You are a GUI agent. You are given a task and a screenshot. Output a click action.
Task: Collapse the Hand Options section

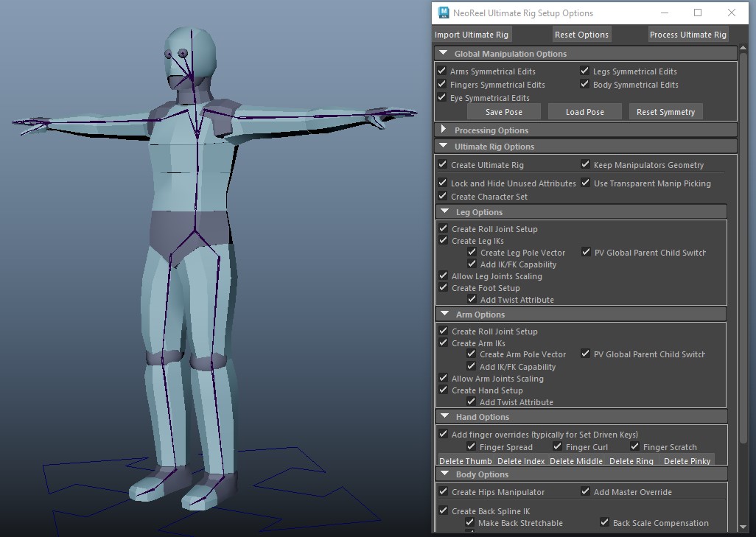pyautogui.click(x=445, y=417)
